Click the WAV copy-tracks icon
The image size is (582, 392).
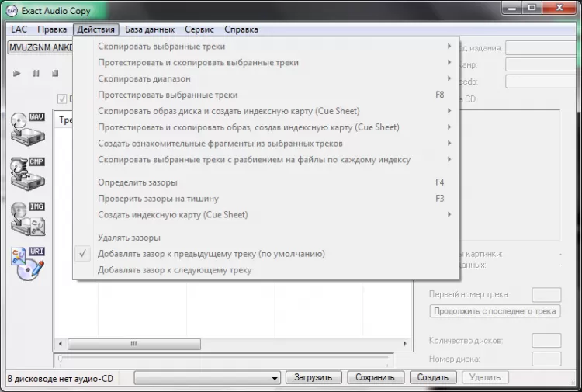tap(28, 129)
